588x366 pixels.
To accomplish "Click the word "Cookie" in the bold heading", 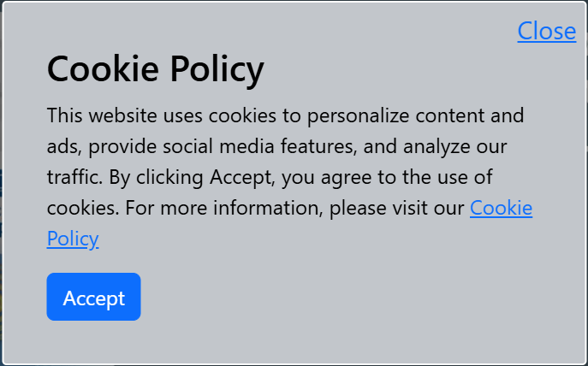I will click(x=98, y=68).
